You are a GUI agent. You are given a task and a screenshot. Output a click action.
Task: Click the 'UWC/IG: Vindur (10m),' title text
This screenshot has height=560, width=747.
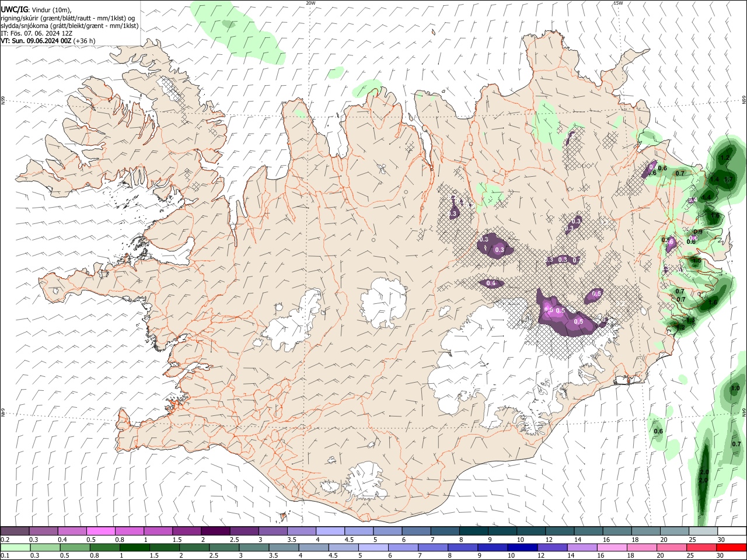(x=36, y=10)
